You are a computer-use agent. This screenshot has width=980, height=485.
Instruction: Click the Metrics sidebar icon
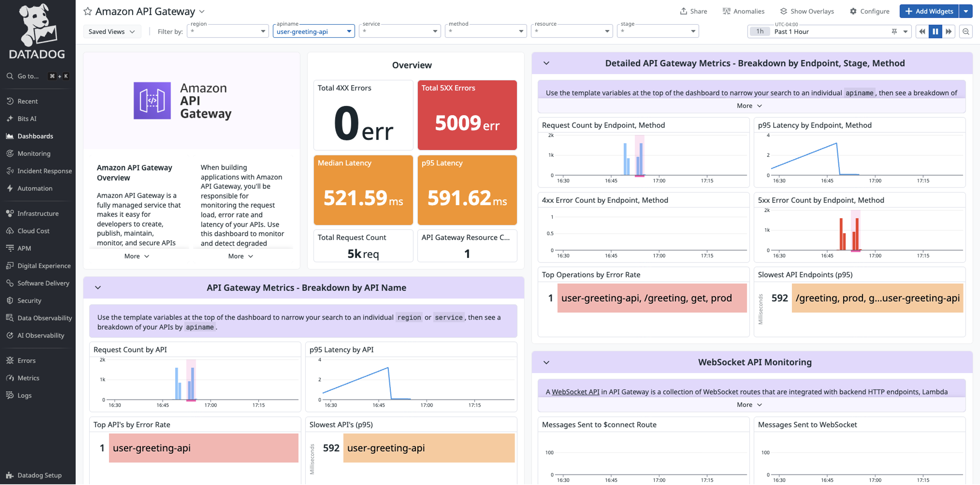pyautogui.click(x=10, y=379)
